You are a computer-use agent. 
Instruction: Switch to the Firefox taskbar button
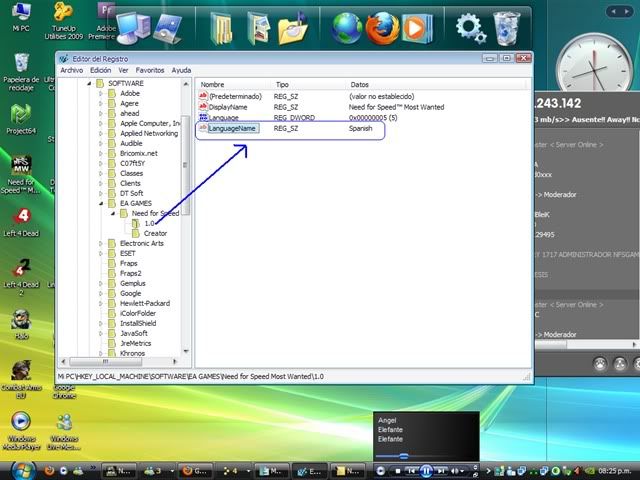click(195, 471)
